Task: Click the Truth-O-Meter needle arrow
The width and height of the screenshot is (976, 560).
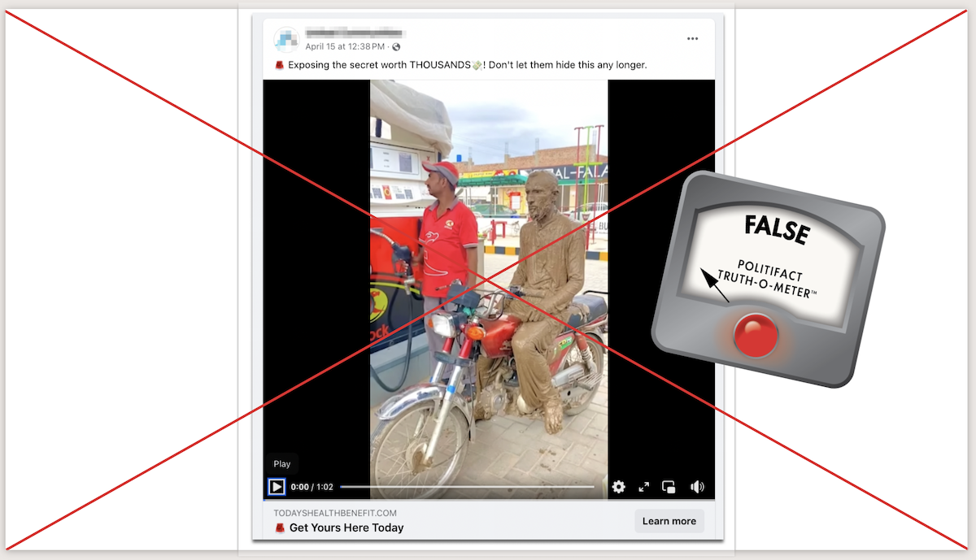Action: click(714, 286)
